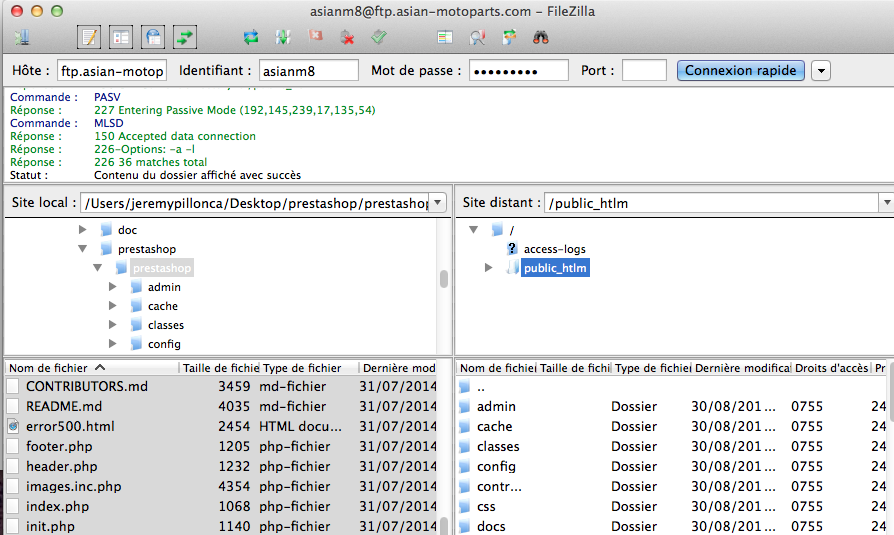This screenshot has width=894, height=535.
Task: Toggle message log display icon
Action: click(x=89, y=38)
